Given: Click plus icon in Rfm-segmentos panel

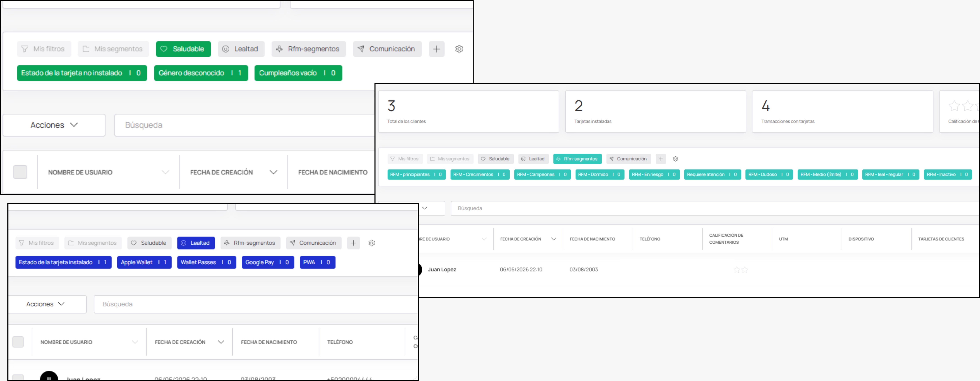Looking at the screenshot, I should pyautogui.click(x=661, y=159).
